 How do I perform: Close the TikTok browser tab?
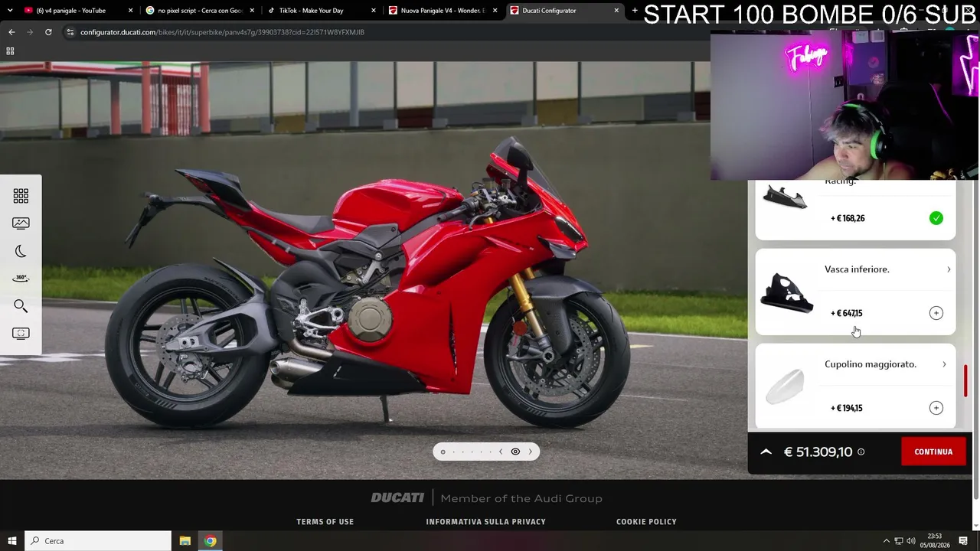374,11
